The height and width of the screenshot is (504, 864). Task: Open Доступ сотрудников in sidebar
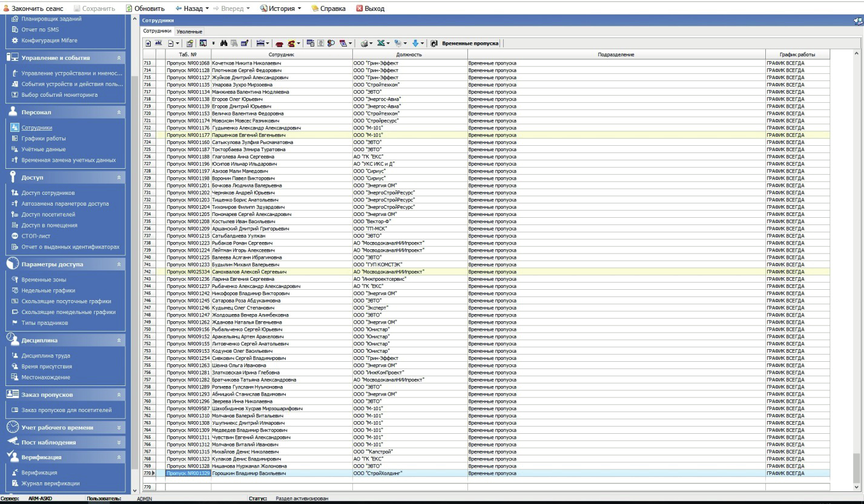48,193
